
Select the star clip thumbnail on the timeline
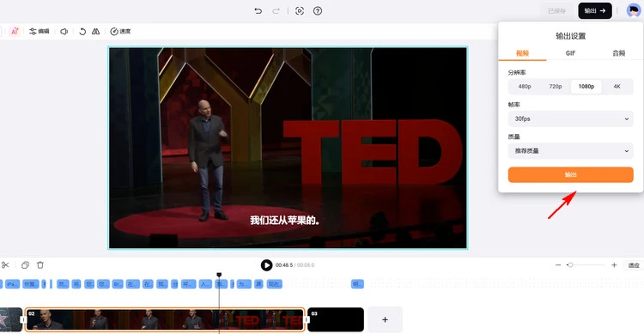pyautogui.click(x=10, y=319)
